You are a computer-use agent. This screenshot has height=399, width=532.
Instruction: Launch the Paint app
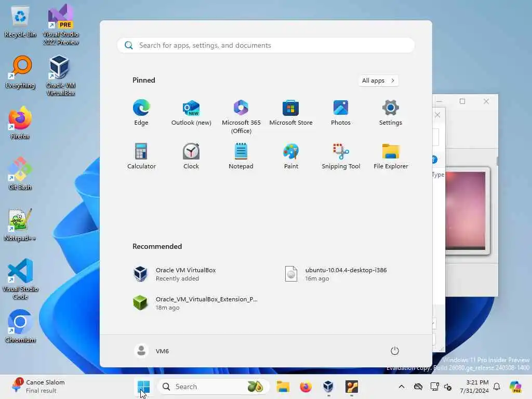(x=291, y=156)
